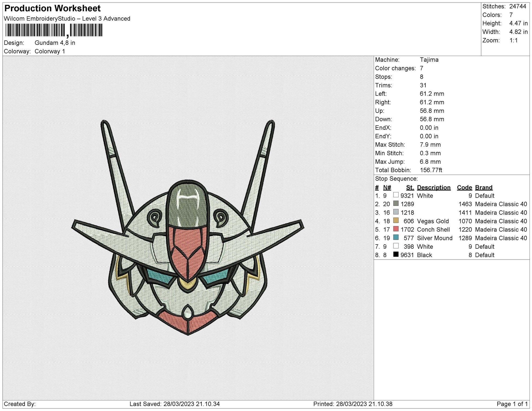
Task: Click the Stop Sequence label
Action: 396,179
